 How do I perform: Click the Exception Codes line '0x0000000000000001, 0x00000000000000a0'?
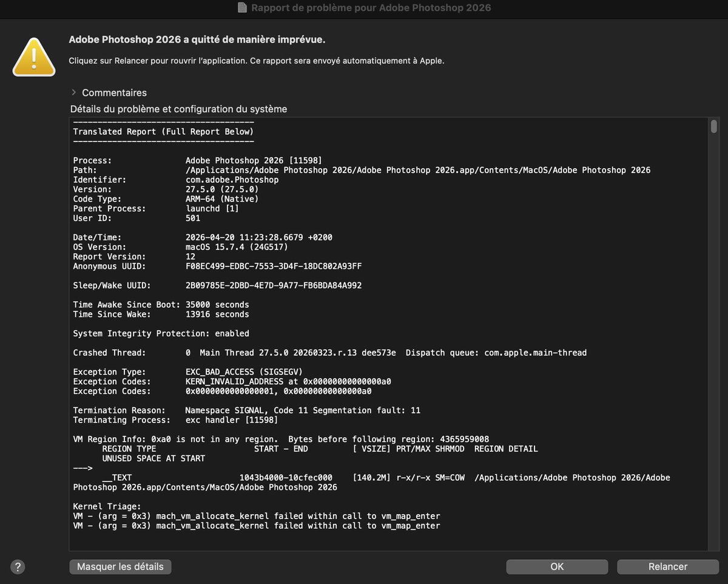click(x=278, y=392)
